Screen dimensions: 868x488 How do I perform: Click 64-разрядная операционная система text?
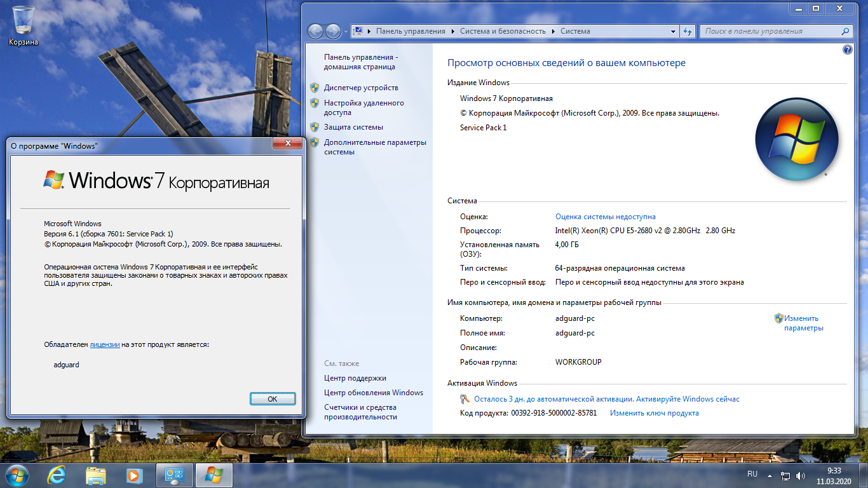(x=620, y=268)
